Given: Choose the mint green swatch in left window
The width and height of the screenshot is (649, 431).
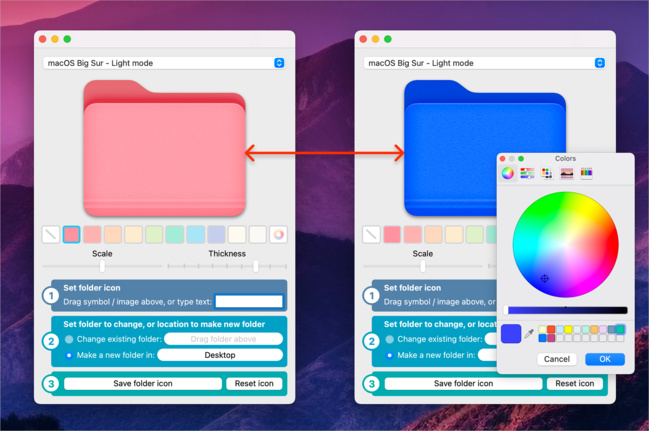Looking at the screenshot, I should point(175,234).
